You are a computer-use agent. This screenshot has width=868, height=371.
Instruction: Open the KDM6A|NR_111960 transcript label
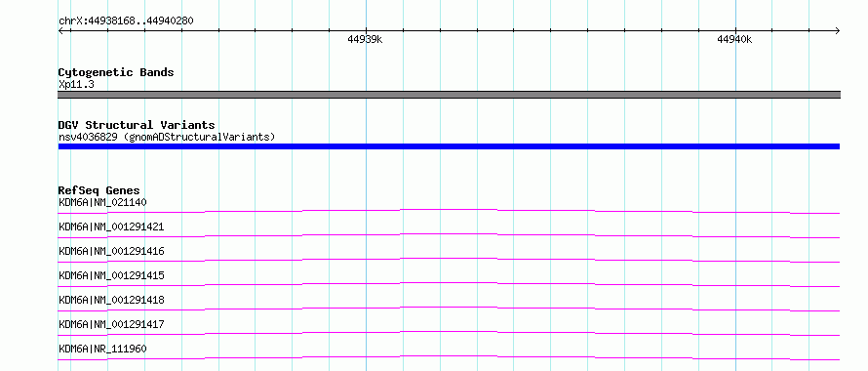tap(102, 349)
